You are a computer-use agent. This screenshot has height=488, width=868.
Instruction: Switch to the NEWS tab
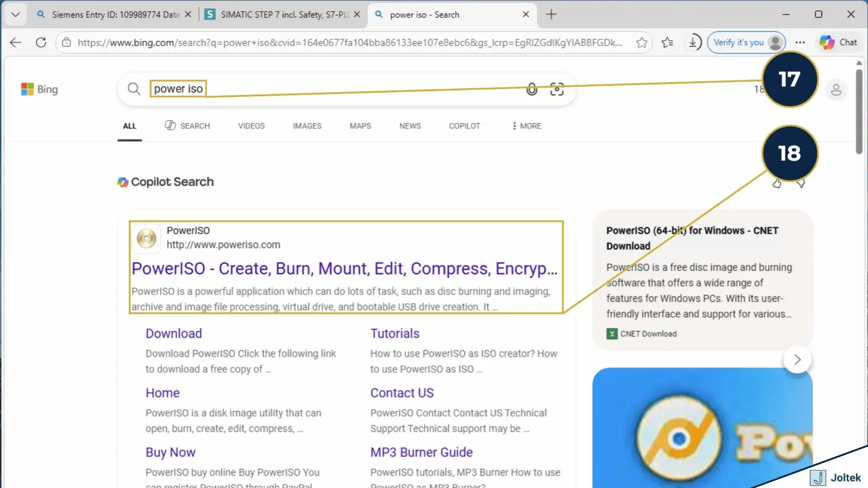tap(410, 126)
